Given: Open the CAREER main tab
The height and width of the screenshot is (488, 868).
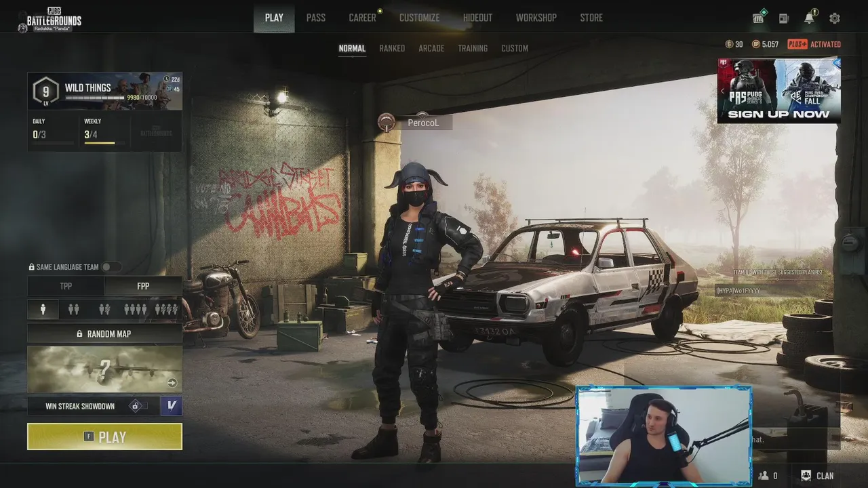Looking at the screenshot, I should coord(362,18).
